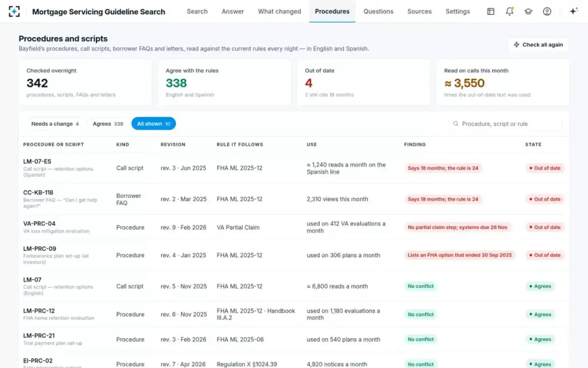588x368 pixels.
Task: Click the app logo icon
Action: [x=15, y=11]
